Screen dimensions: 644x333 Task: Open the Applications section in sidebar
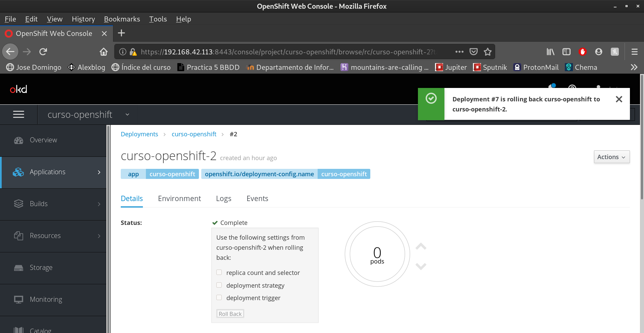pos(47,172)
